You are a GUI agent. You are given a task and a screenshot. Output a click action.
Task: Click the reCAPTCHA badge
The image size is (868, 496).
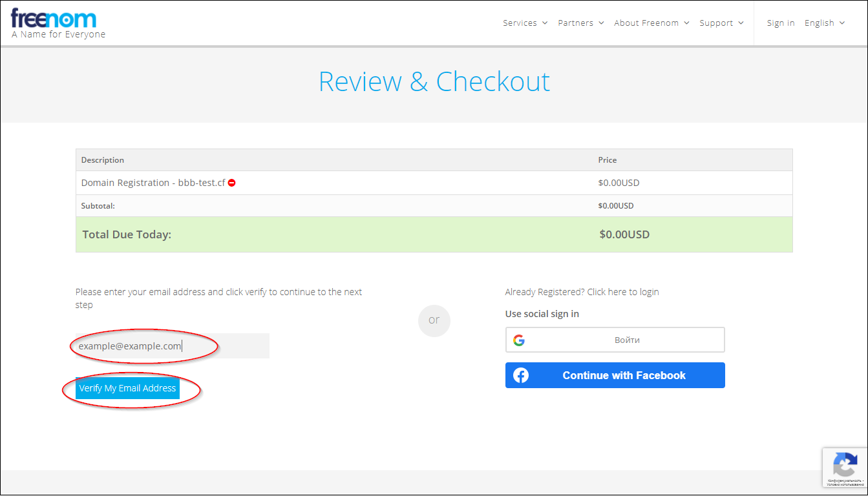[845, 468]
